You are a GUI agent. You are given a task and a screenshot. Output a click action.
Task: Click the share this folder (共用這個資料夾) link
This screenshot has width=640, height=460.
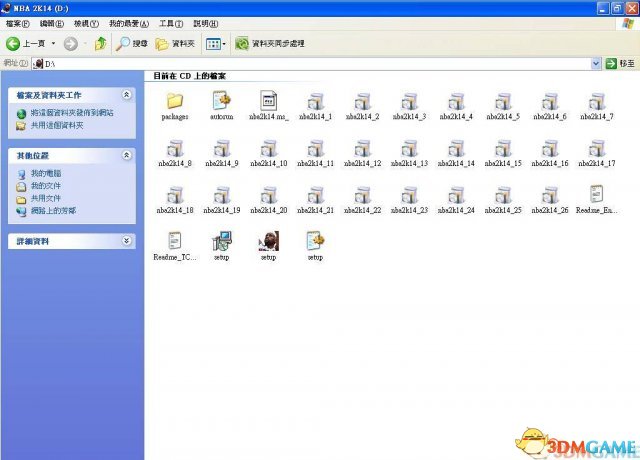coord(57,125)
